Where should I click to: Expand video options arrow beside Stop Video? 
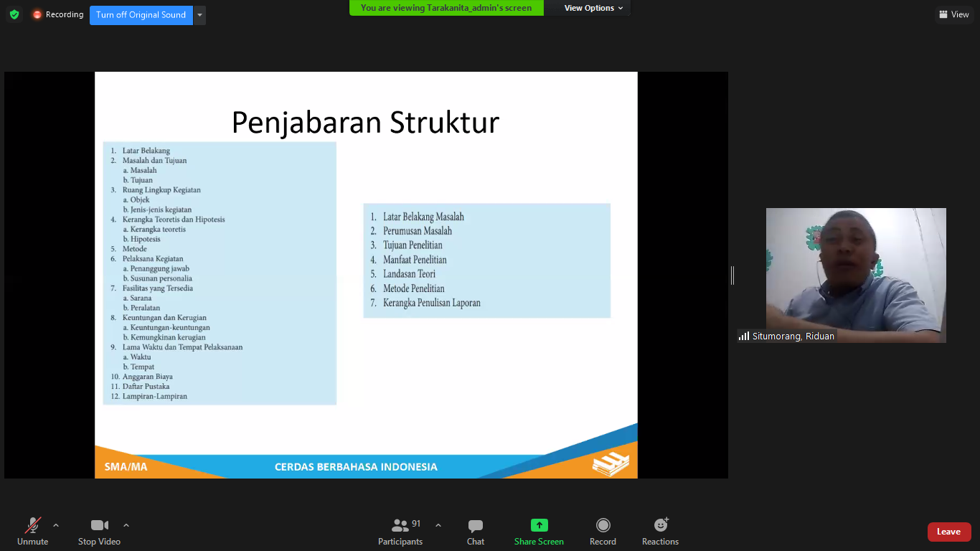point(126,524)
